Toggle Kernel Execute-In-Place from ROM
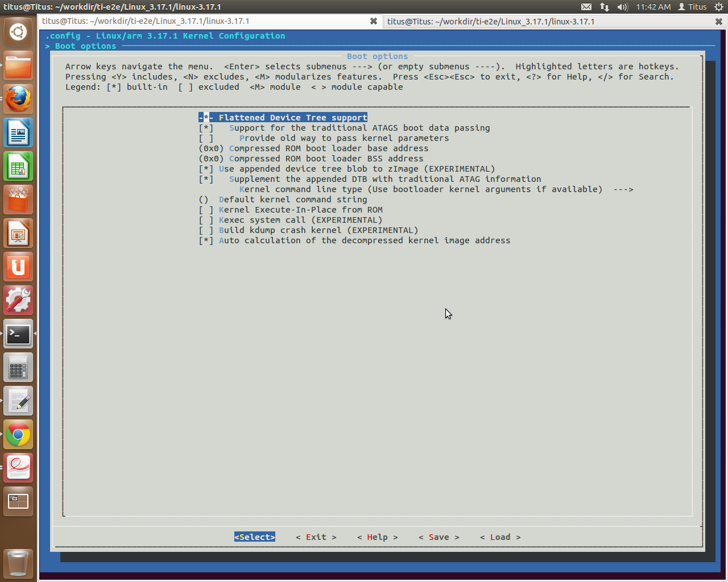Viewport: 728px width, 582px height. pos(291,210)
